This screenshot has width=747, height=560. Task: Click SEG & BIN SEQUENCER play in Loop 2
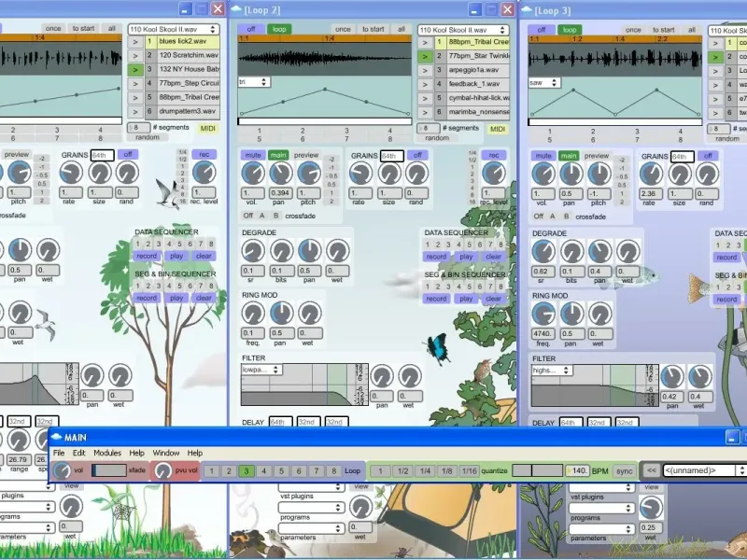(x=466, y=299)
